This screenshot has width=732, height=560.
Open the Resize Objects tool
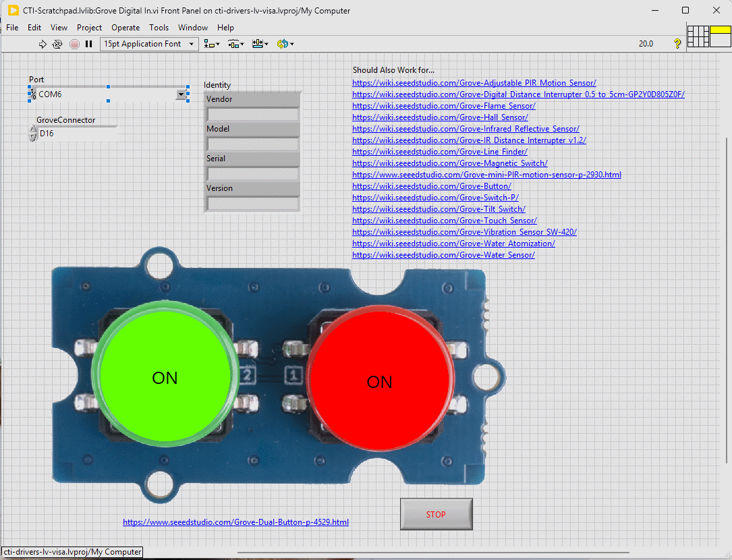[x=259, y=44]
